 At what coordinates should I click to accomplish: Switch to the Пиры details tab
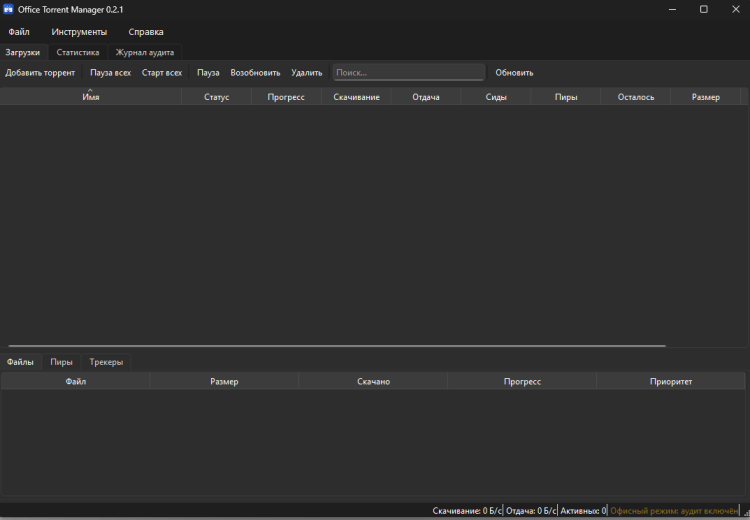[61, 362]
